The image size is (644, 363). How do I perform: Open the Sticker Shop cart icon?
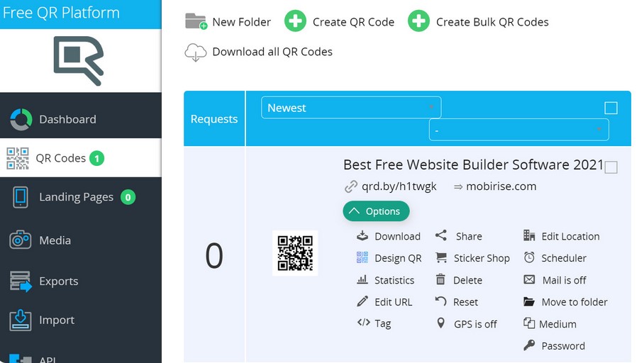tap(441, 258)
